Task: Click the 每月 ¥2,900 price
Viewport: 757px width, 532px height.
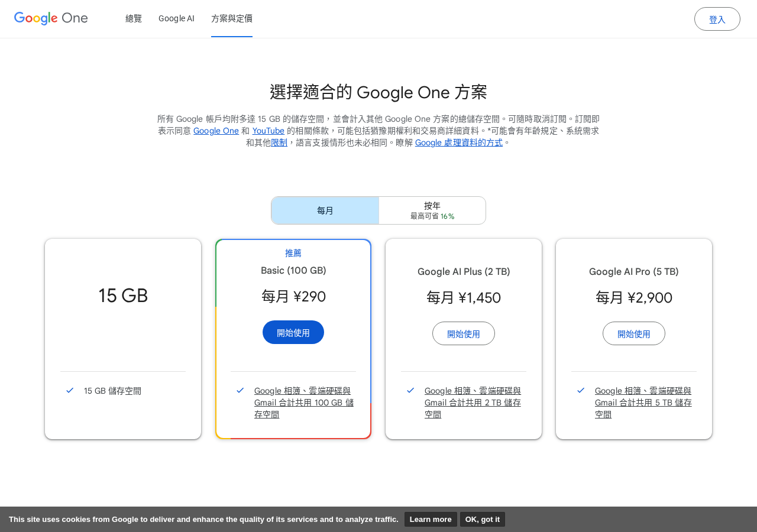Action: 634,297
